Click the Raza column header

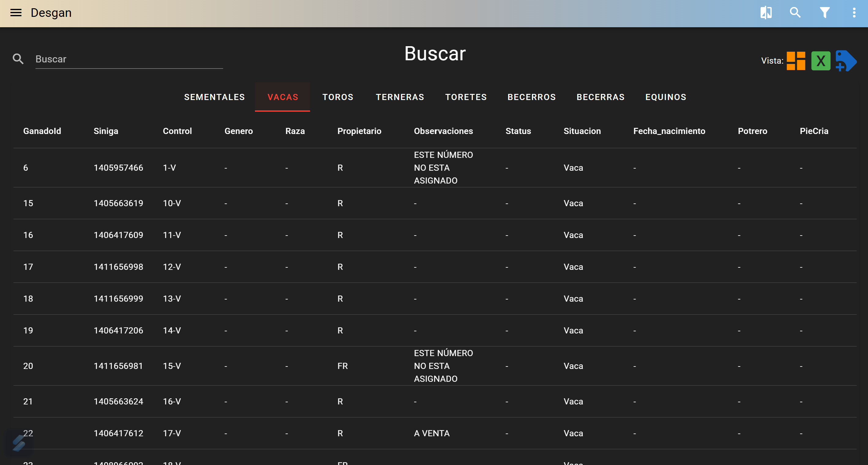tap(295, 131)
